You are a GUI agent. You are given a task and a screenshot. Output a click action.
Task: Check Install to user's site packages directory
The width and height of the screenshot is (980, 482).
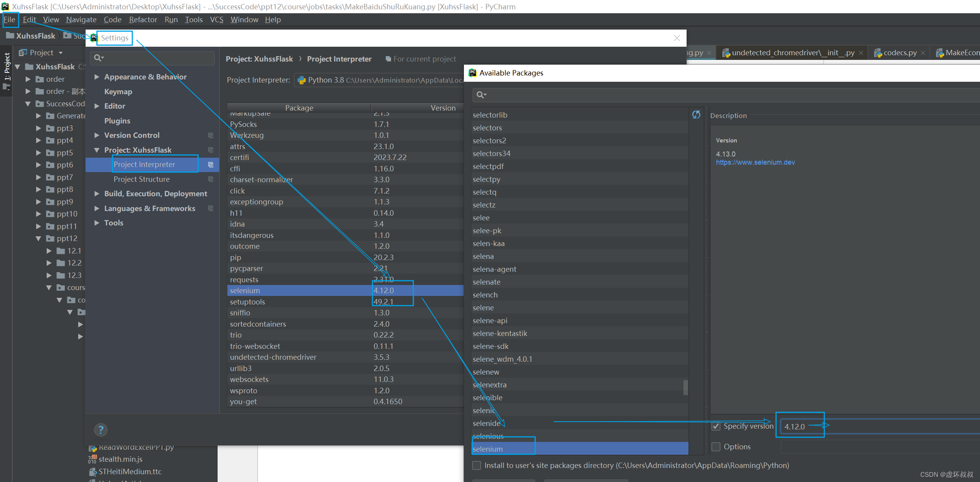pos(476,465)
